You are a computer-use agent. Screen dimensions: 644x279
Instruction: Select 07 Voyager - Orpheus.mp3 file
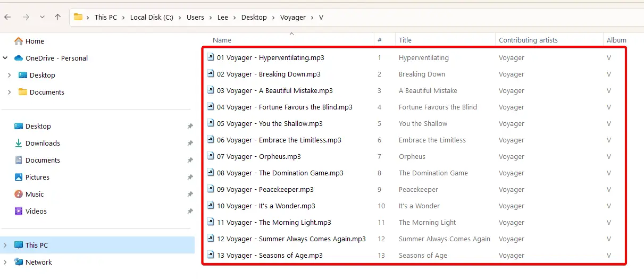click(258, 156)
